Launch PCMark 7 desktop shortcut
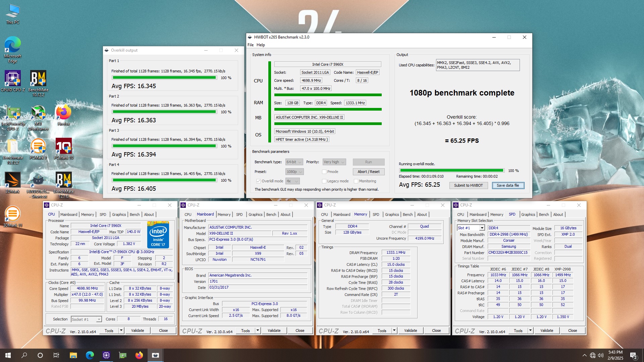The height and width of the screenshot is (362, 644). click(x=38, y=149)
